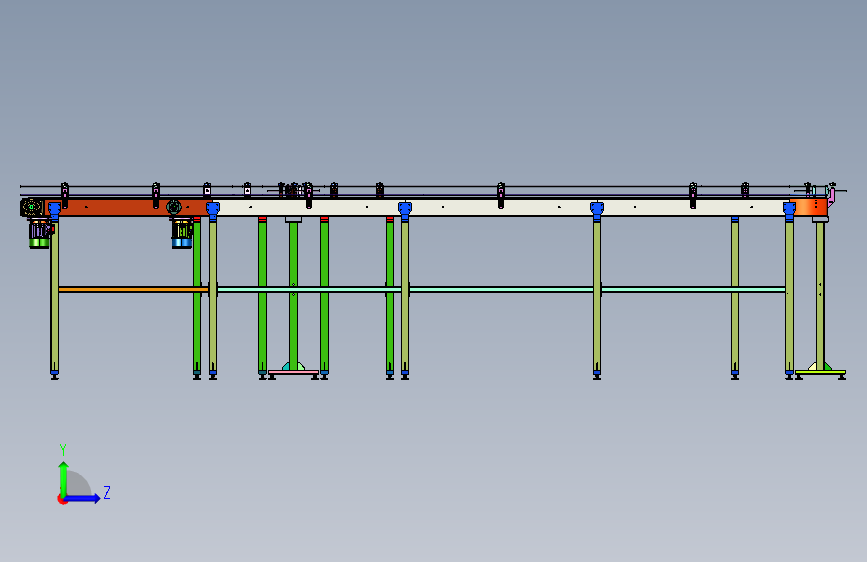Click the "Z" axis label
867x562 pixels.
click(x=107, y=492)
